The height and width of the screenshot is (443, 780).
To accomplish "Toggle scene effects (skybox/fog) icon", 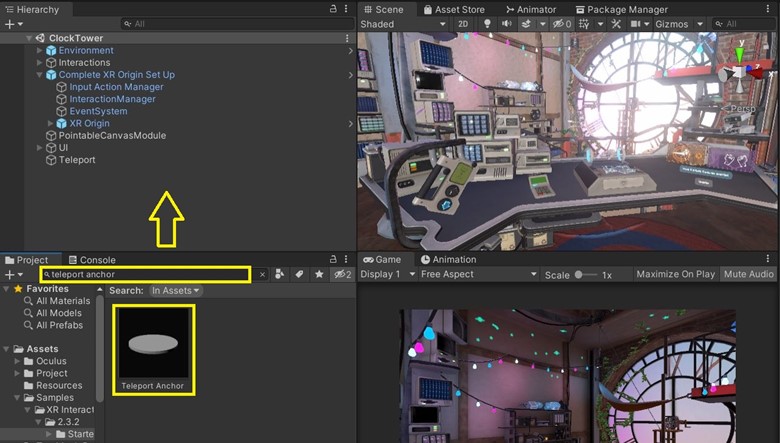I will click(526, 24).
